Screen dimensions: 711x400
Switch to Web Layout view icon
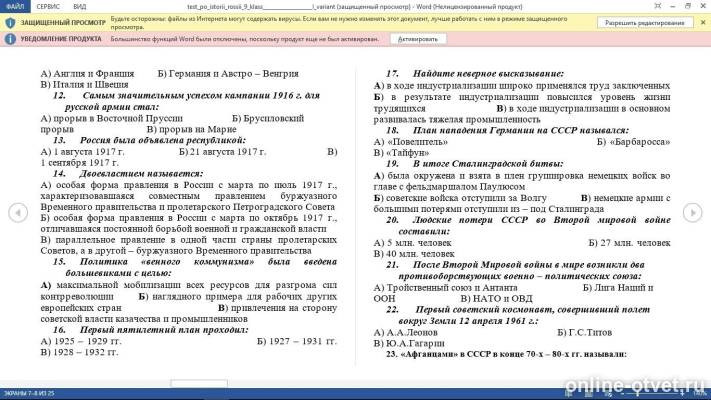click(x=609, y=394)
